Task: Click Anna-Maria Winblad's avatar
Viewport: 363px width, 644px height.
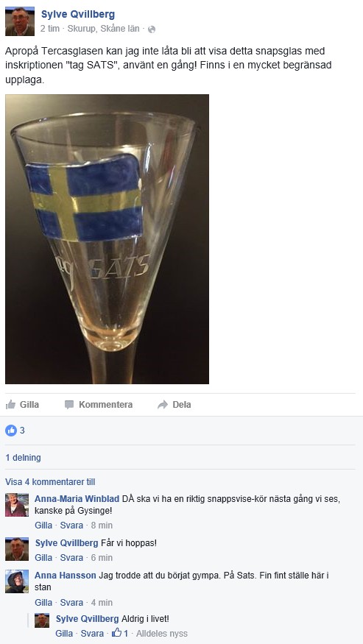Action: pos(17,505)
